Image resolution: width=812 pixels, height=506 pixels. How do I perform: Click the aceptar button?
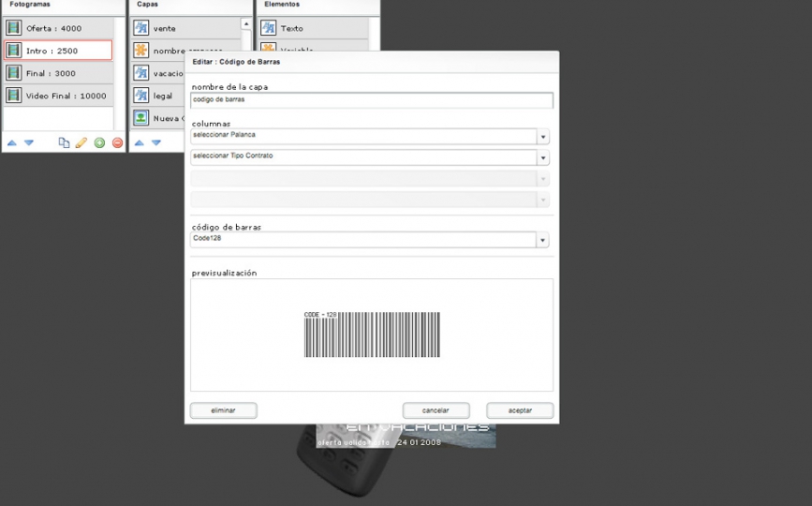[520, 410]
